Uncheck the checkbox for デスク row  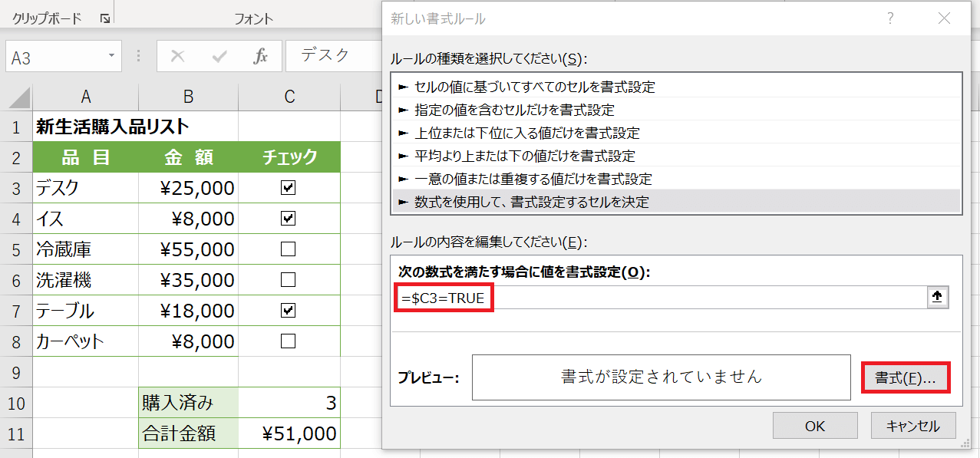click(x=289, y=188)
